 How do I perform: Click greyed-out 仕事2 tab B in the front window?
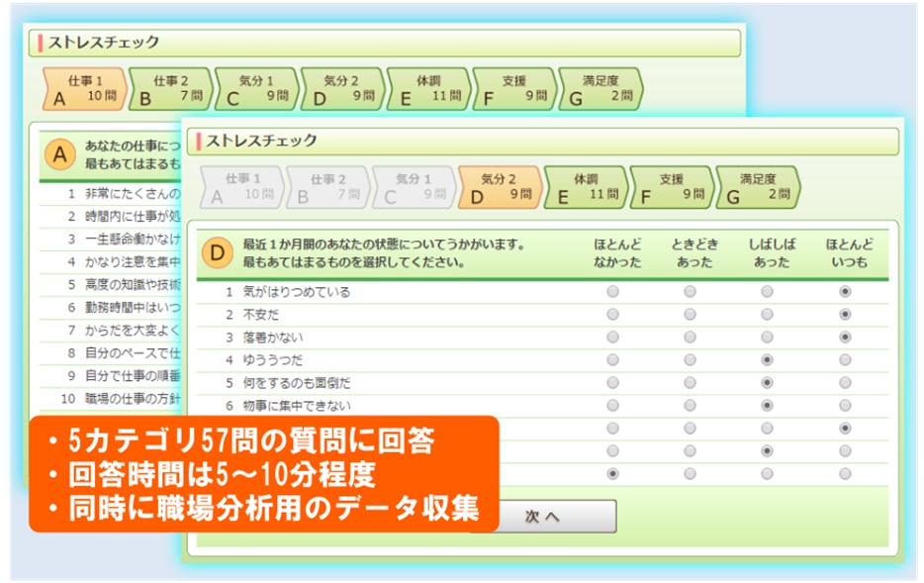[x=328, y=187]
